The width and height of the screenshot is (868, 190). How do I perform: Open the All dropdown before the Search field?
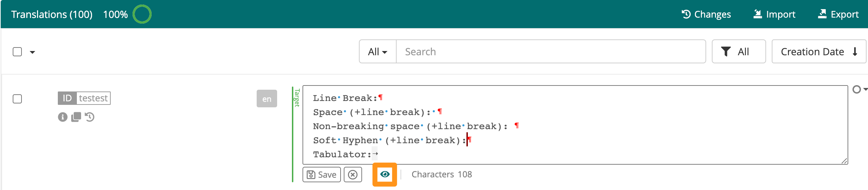tap(378, 52)
